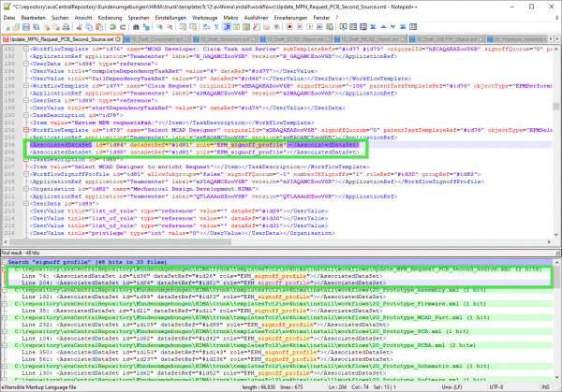
Task: Close the Update_MPN_Request_PCB_Second_Source.xml tab
Action: 117,42
